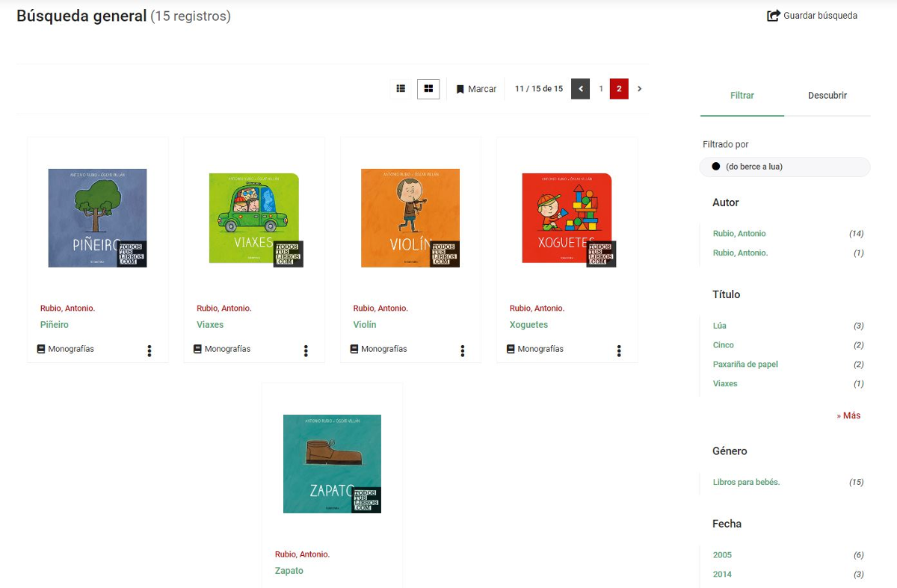Filter by genre Libros para bebés
The width and height of the screenshot is (897, 588).
[x=746, y=483]
